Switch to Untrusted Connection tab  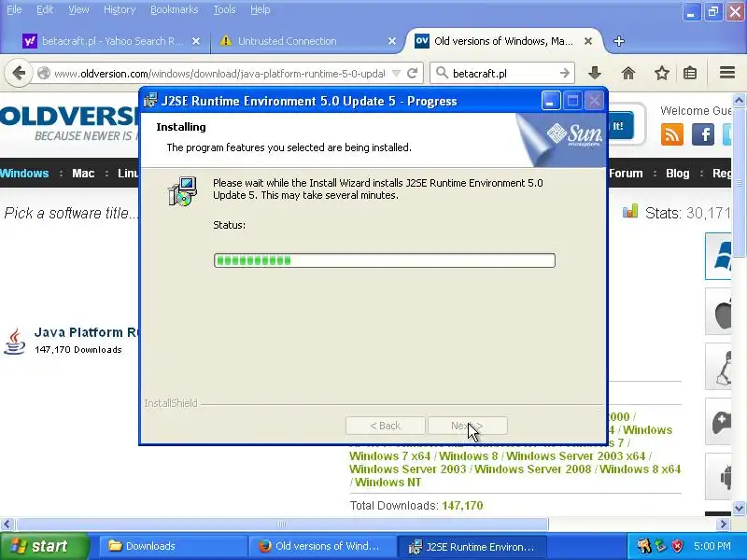coord(305,41)
